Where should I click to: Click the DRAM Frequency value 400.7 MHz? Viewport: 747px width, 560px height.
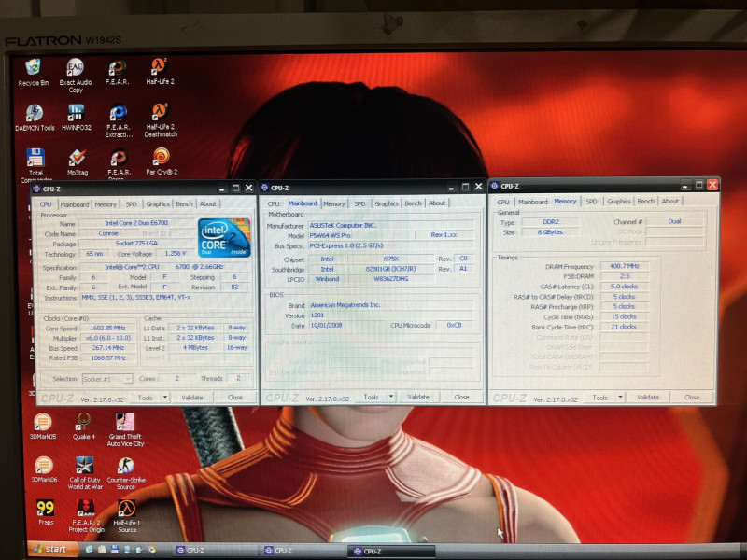click(624, 266)
